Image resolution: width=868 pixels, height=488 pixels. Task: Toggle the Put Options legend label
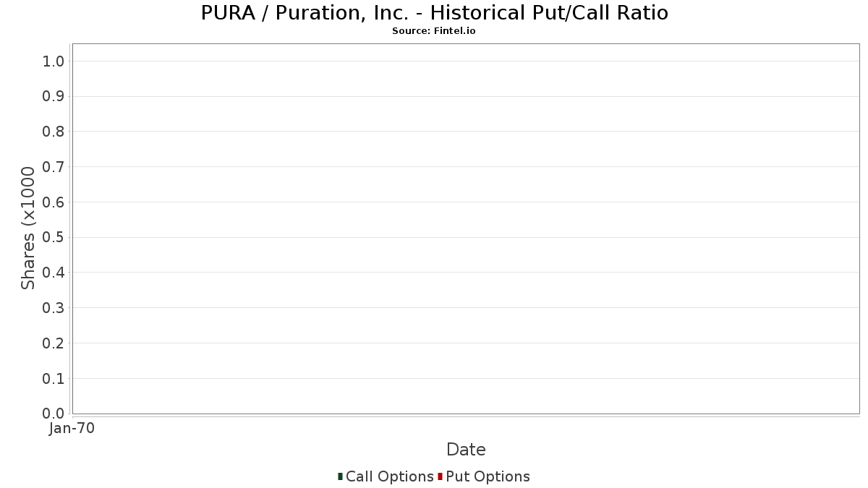click(x=488, y=476)
